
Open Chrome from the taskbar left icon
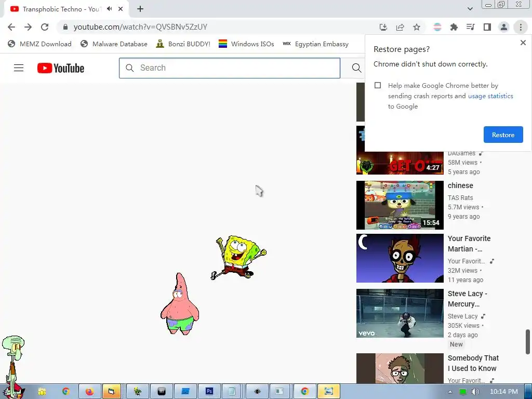coord(65,392)
